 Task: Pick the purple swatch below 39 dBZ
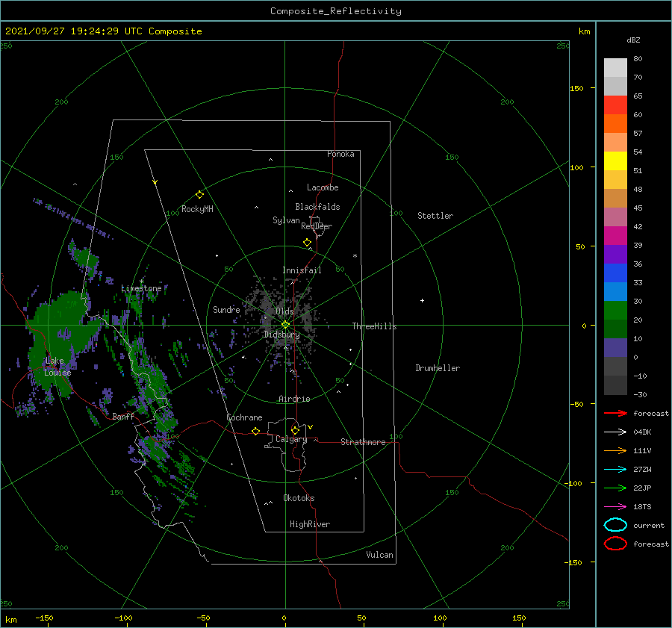click(x=615, y=254)
